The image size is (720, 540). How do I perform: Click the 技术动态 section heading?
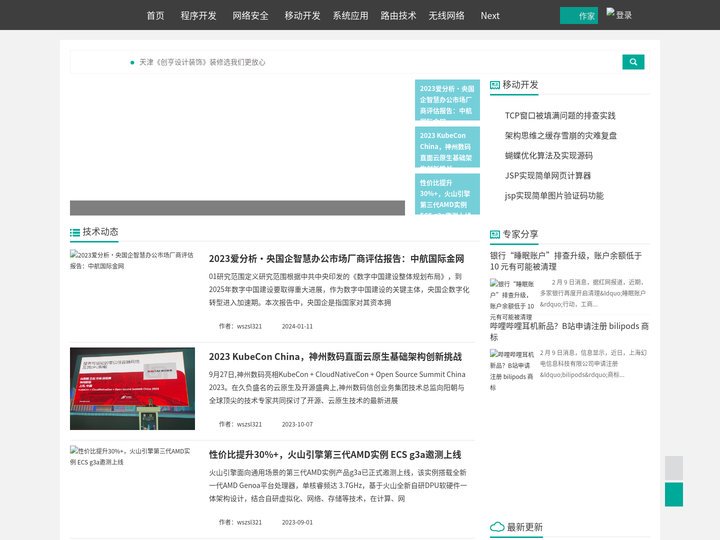[100, 232]
